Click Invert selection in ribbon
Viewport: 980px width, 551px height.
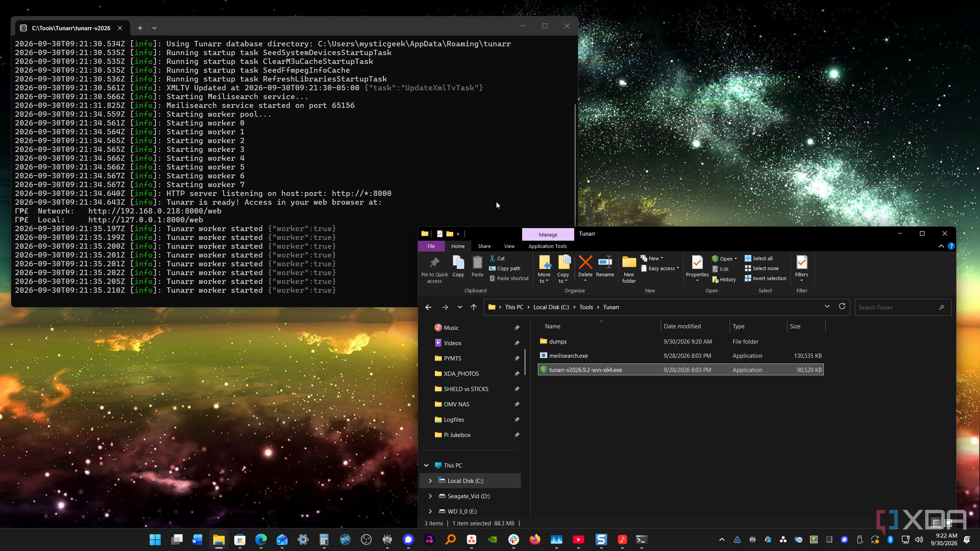coord(766,279)
